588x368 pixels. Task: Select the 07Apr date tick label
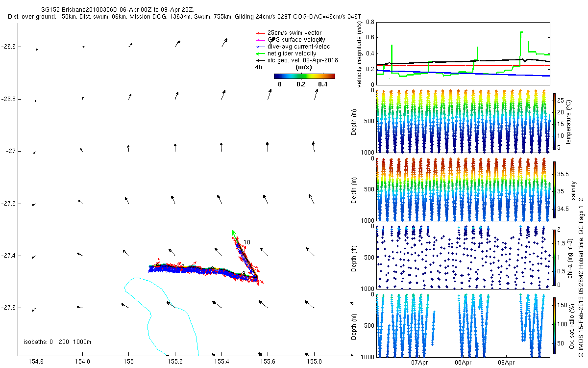[420, 363]
